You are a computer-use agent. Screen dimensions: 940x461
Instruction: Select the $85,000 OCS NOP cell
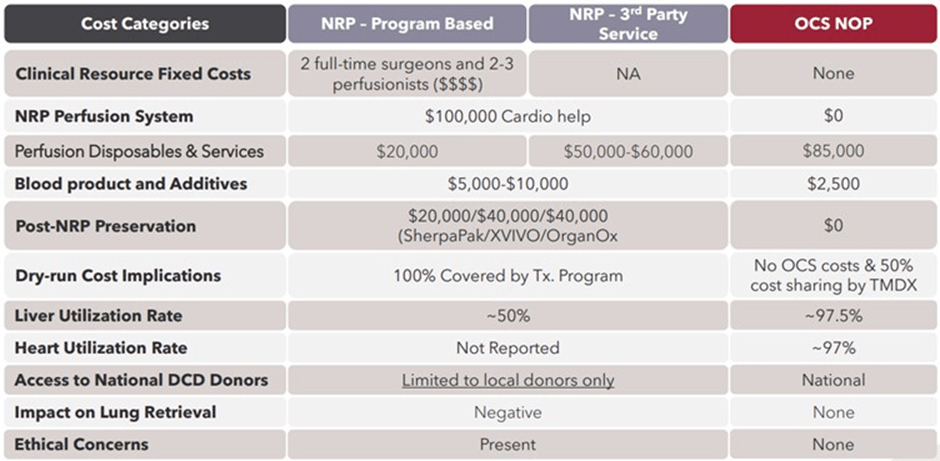(x=833, y=151)
